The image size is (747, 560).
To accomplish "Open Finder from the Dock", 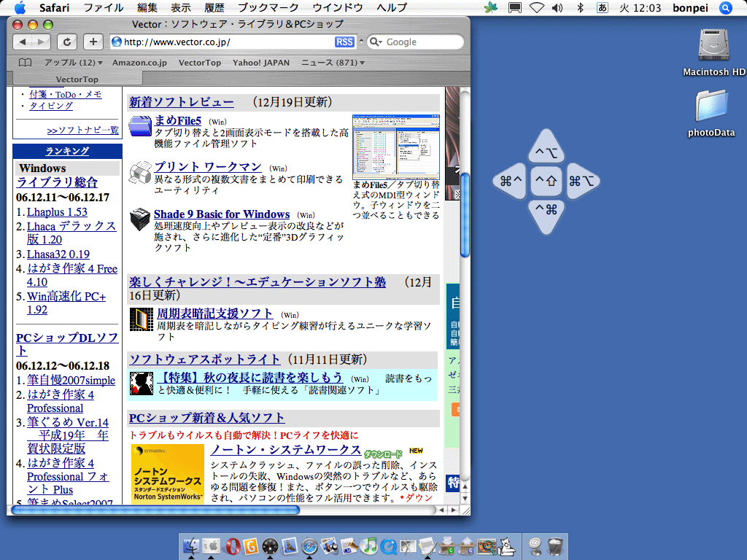I will (x=192, y=547).
